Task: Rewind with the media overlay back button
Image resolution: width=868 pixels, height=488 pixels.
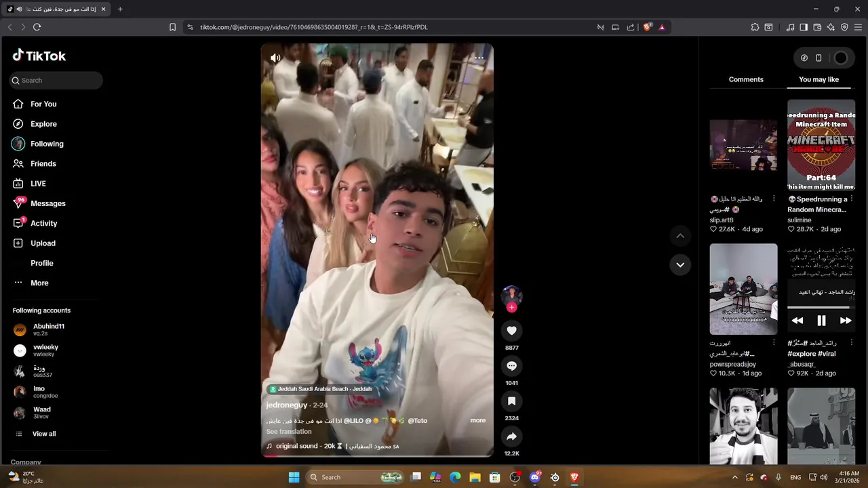Action: [797, 321]
